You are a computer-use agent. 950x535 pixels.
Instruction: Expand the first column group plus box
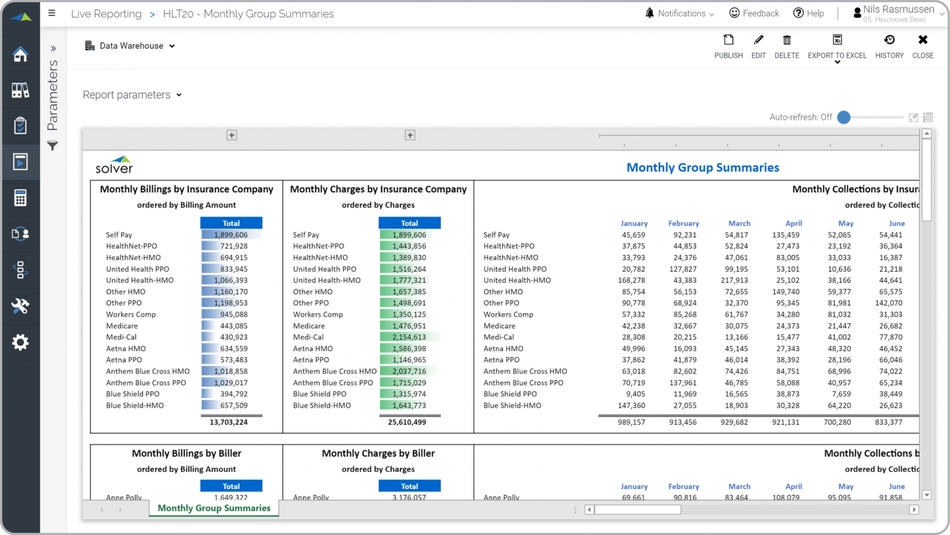tap(231, 135)
